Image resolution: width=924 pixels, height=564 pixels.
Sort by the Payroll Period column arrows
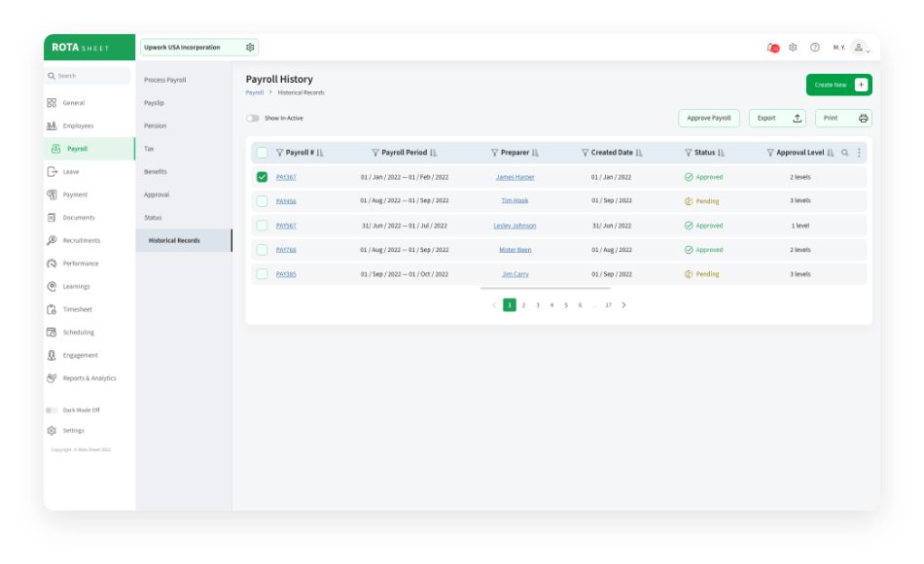(x=433, y=153)
